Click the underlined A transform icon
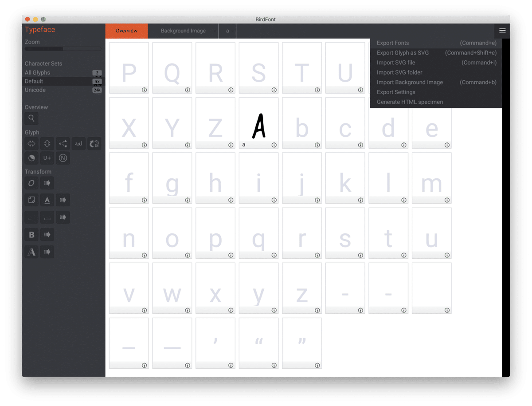Image resolution: width=532 pixels, height=406 pixels. pos(47,200)
